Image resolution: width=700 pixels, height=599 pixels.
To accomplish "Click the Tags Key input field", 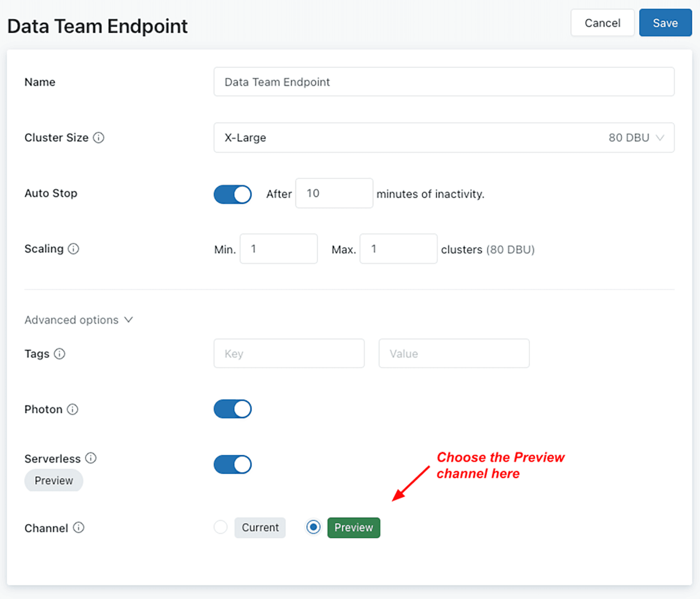I will click(x=289, y=354).
